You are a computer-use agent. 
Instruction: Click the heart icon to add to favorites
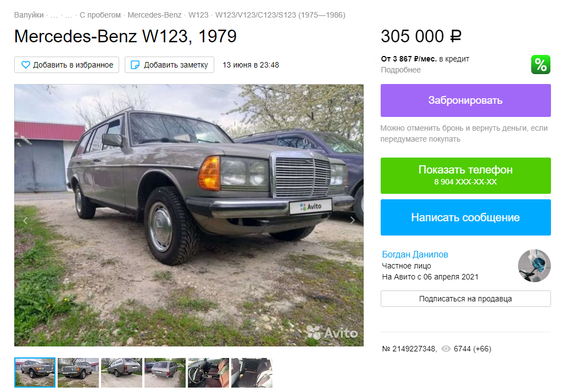pyautogui.click(x=26, y=65)
